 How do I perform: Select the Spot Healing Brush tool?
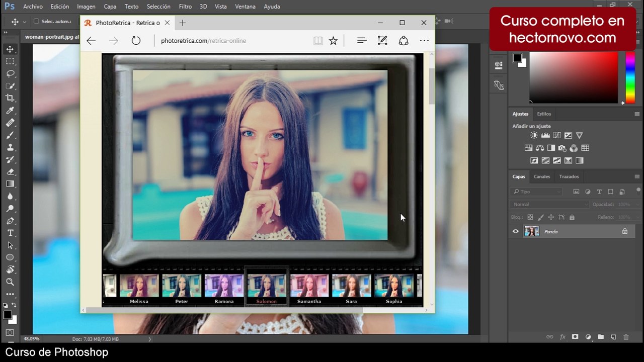10,123
